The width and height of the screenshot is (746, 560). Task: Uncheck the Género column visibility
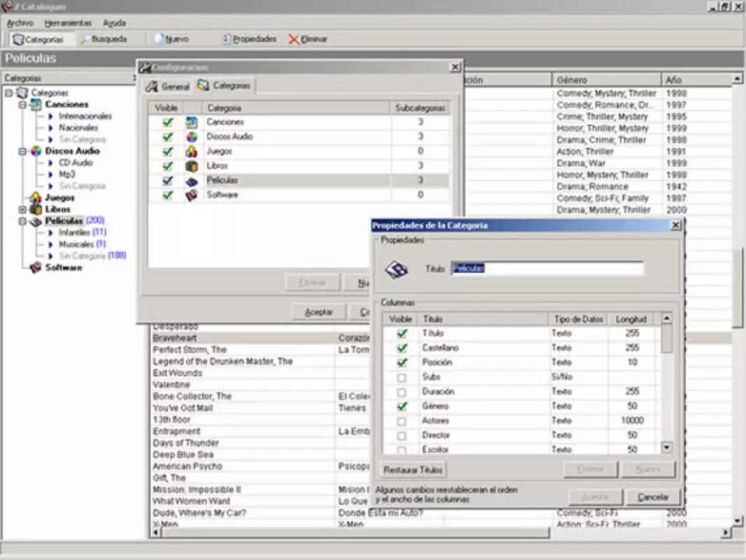(402, 406)
